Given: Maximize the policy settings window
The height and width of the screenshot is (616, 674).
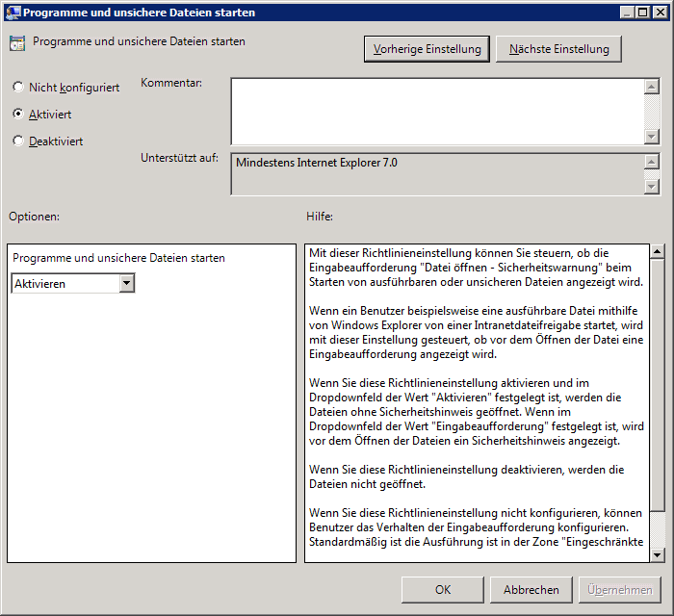Looking at the screenshot, I should coord(643,13).
